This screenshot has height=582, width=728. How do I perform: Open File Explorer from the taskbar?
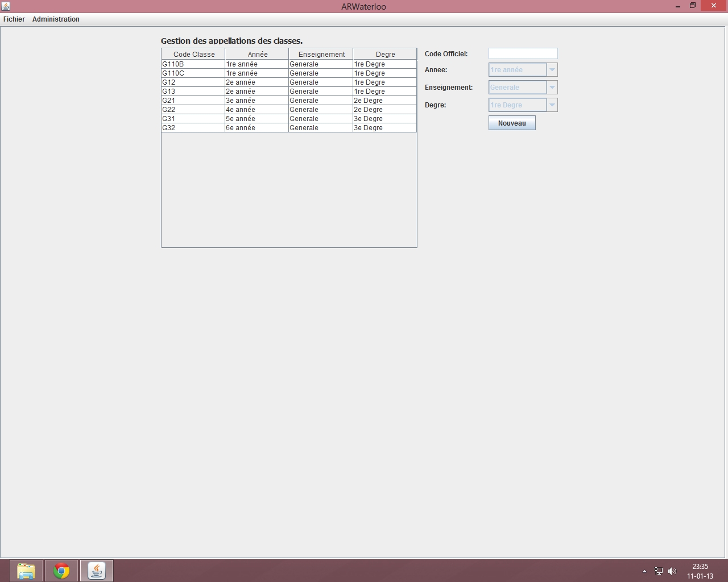coord(26,571)
